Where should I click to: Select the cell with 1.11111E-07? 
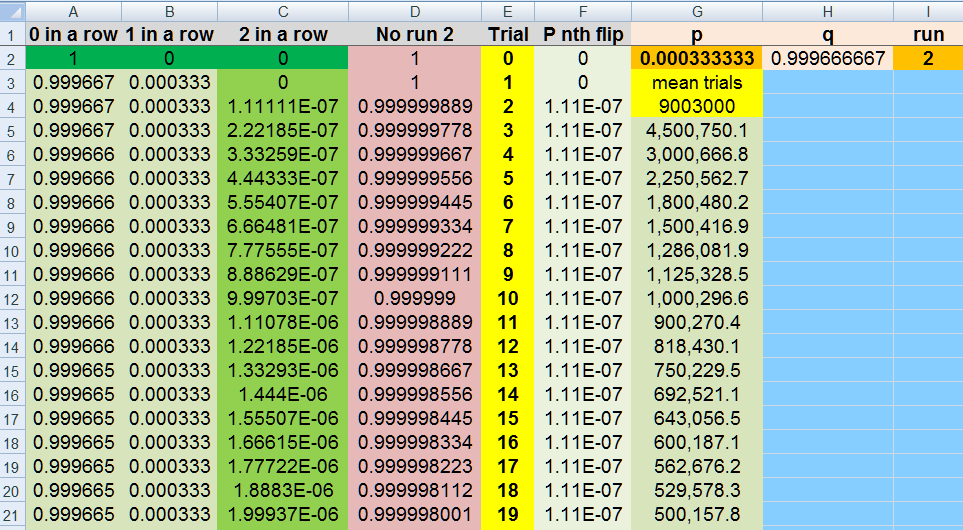tap(283, 106)
